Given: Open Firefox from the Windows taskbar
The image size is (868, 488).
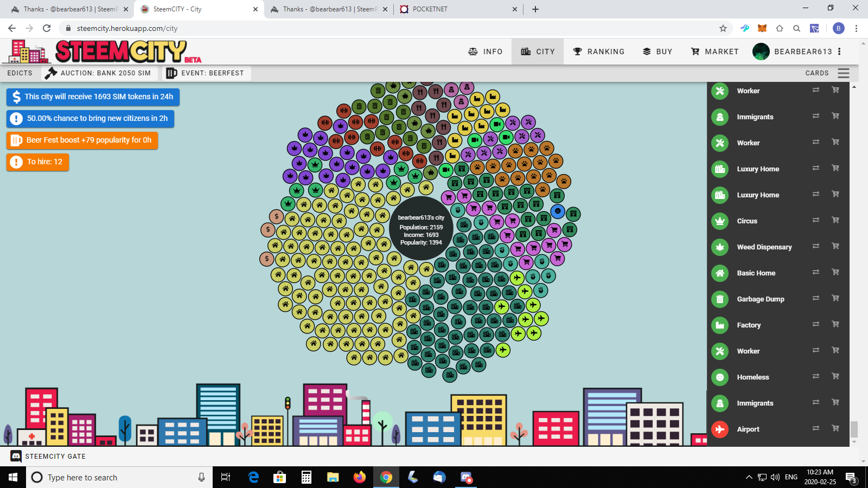Looking at the screenshot, I should (359, 477).
